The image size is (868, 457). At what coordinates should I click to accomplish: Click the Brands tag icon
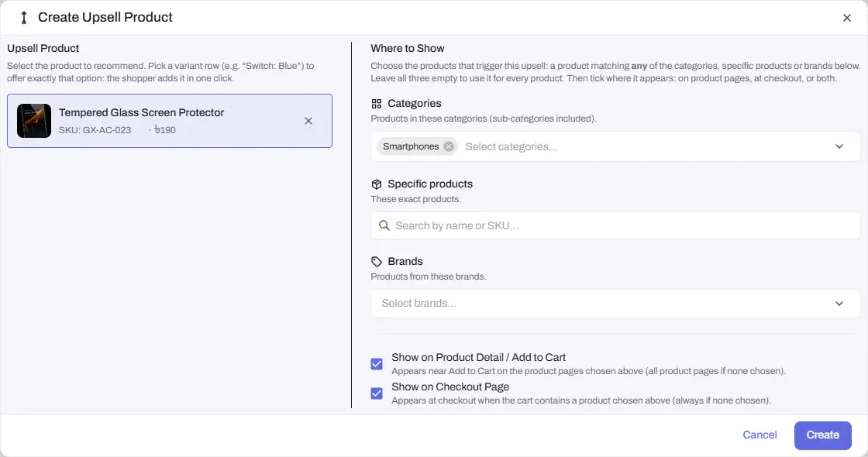tap(377, 262)
